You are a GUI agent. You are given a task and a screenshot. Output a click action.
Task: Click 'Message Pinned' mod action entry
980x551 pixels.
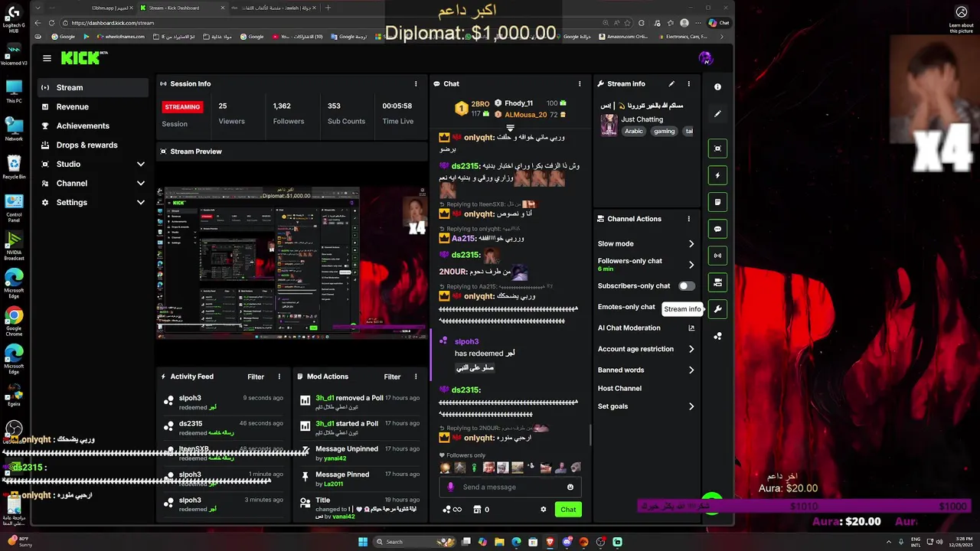click(360, 478)
